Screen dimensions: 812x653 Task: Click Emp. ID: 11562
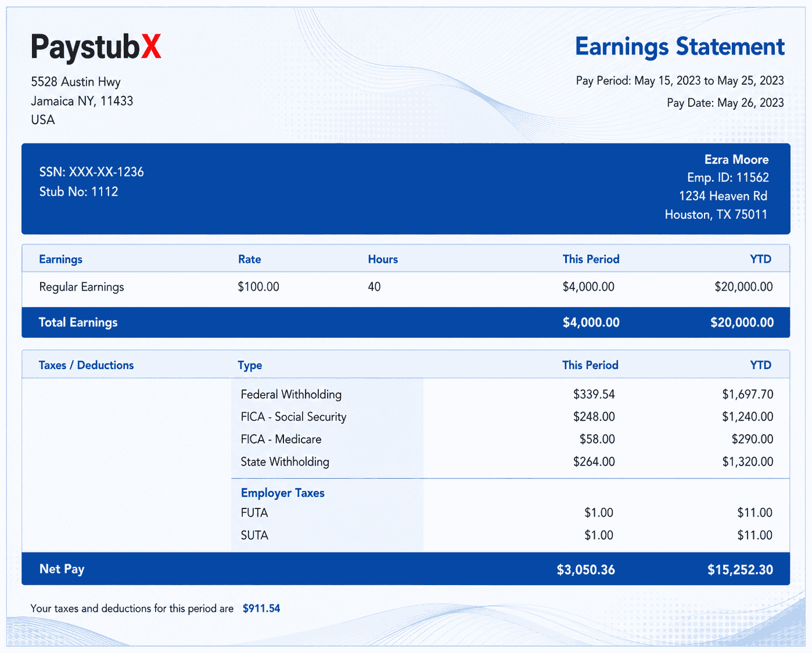tap(728, 178)
